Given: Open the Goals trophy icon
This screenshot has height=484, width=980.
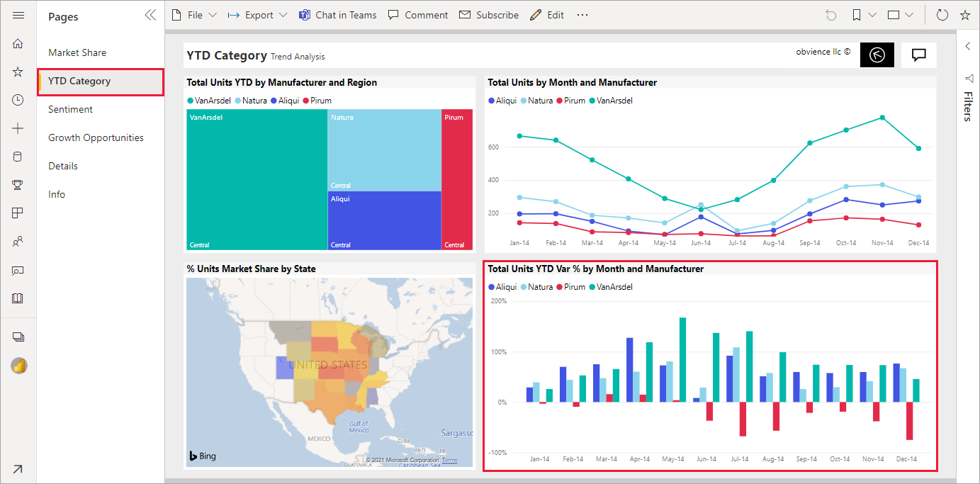Looking at the screenshot, I should 18,185.
